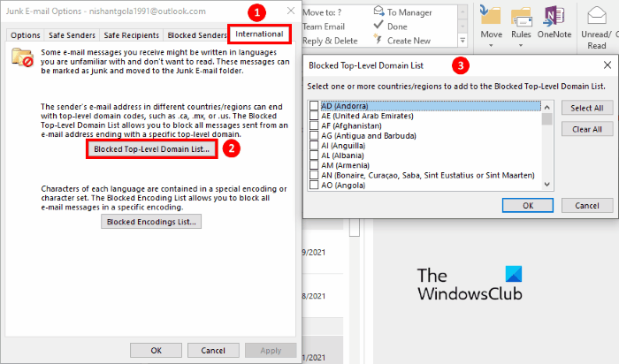Switch to the Options tab
The image size is (619, 364).
(26, 35)
